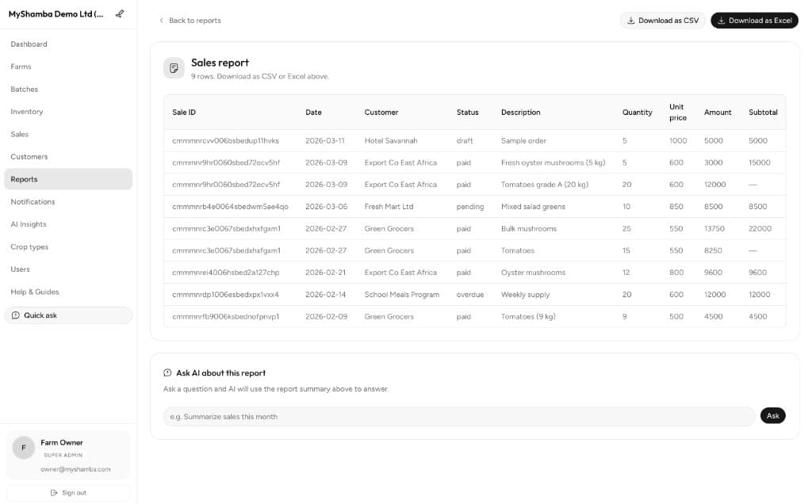The image size is (812, 504).
Task: Click the Ask button
Action: click(x=772, y=414)
